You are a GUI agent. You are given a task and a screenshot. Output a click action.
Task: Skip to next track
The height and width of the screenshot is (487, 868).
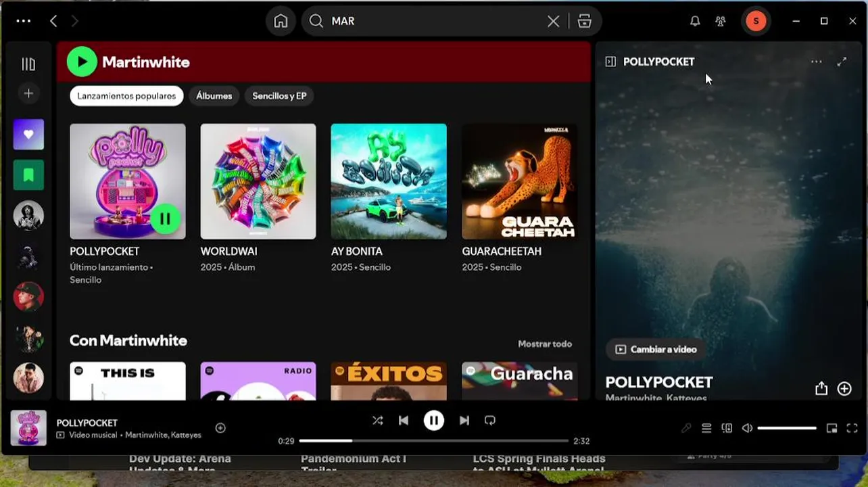coord(464,421)
